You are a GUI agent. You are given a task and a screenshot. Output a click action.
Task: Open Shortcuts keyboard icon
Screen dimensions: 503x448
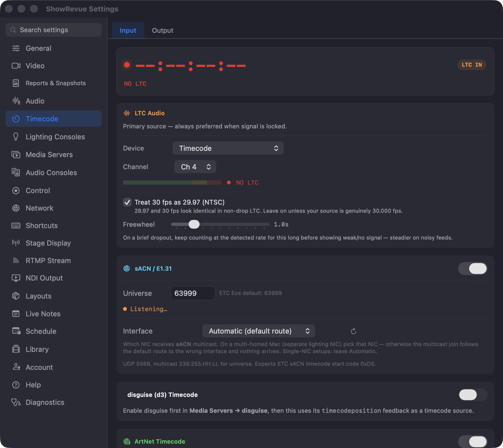tap(16, 225)
